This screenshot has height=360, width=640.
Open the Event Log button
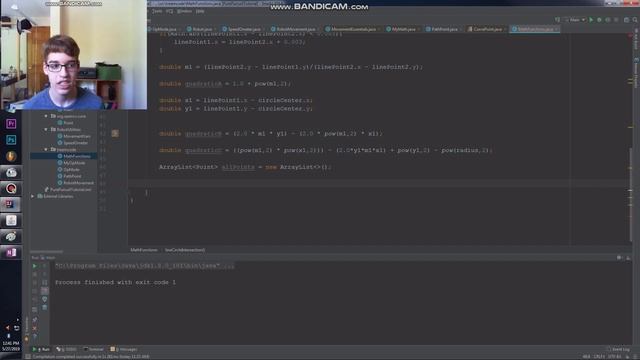[618, 349]
